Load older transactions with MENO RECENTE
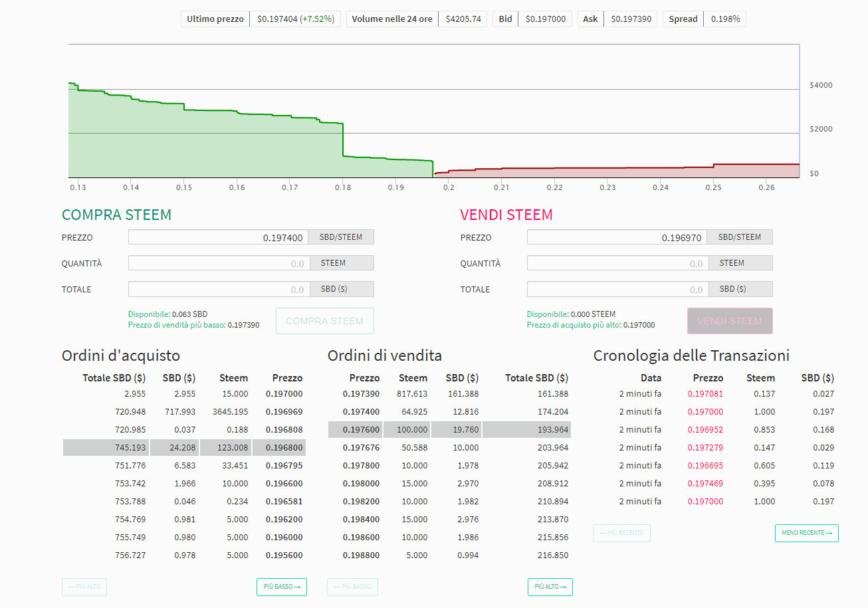 click(807, 533)
